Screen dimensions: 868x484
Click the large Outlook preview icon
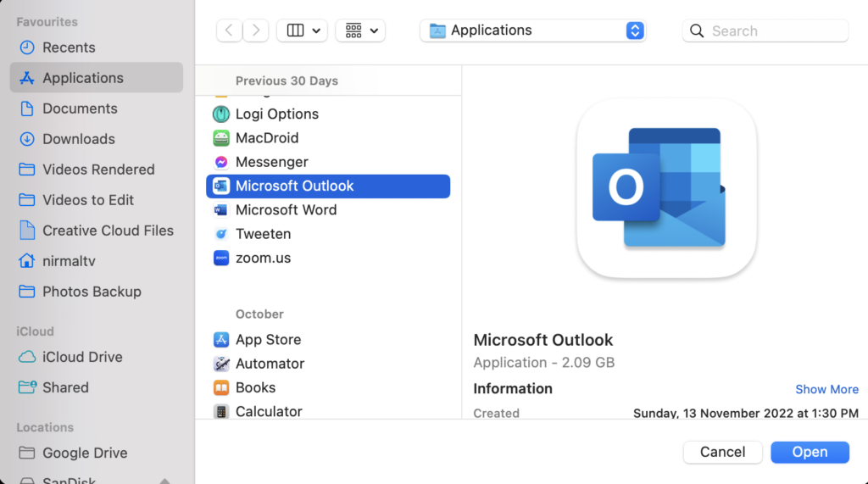[666, 188]
